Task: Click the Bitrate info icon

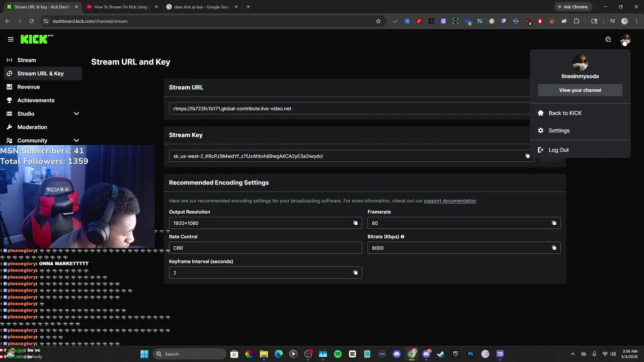Action: click(403, 237)
